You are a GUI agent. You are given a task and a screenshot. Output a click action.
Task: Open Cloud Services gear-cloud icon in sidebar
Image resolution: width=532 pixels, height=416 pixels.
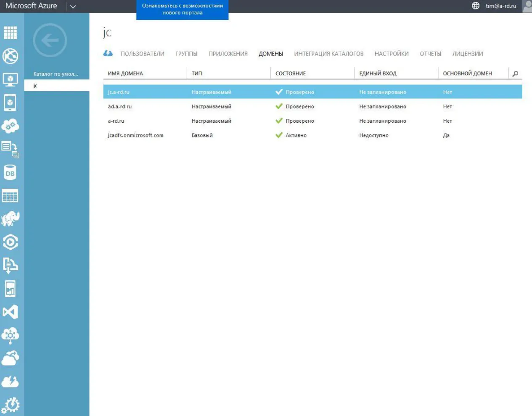click(x=10, y=126)
